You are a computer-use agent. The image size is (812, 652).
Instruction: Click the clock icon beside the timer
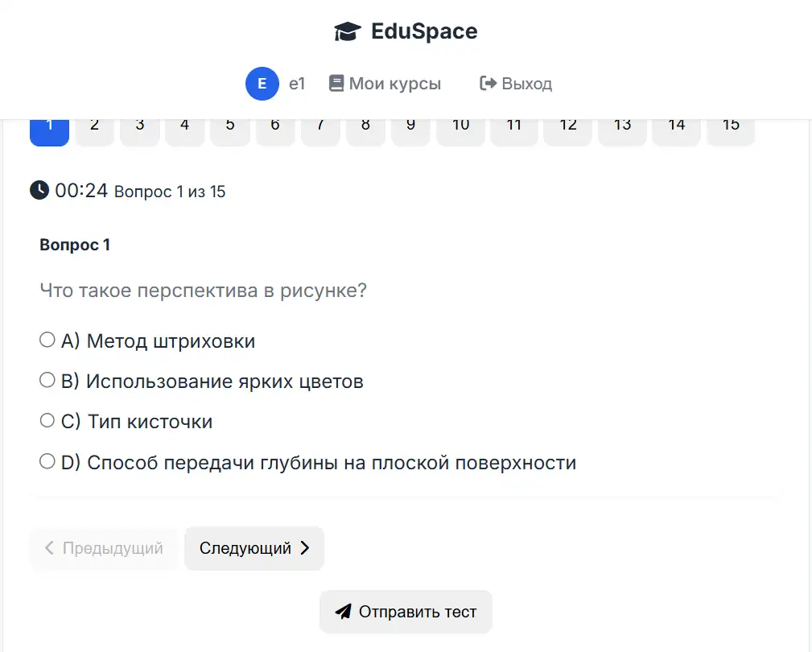tap(39, 190)
